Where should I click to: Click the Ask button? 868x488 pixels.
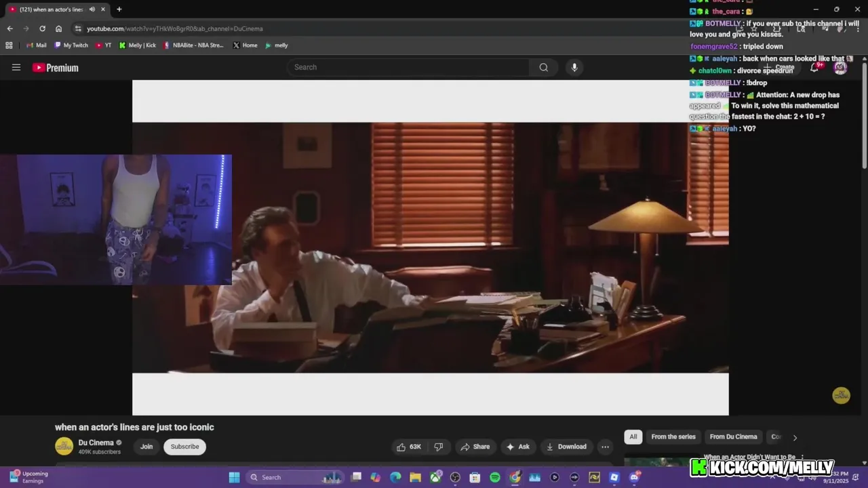(517, 447)
